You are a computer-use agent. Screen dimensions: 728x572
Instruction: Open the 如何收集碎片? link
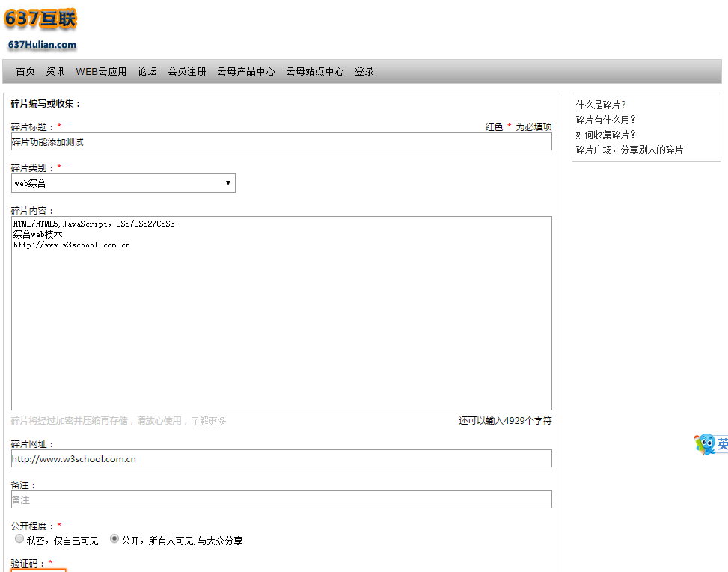coord(605,135)
